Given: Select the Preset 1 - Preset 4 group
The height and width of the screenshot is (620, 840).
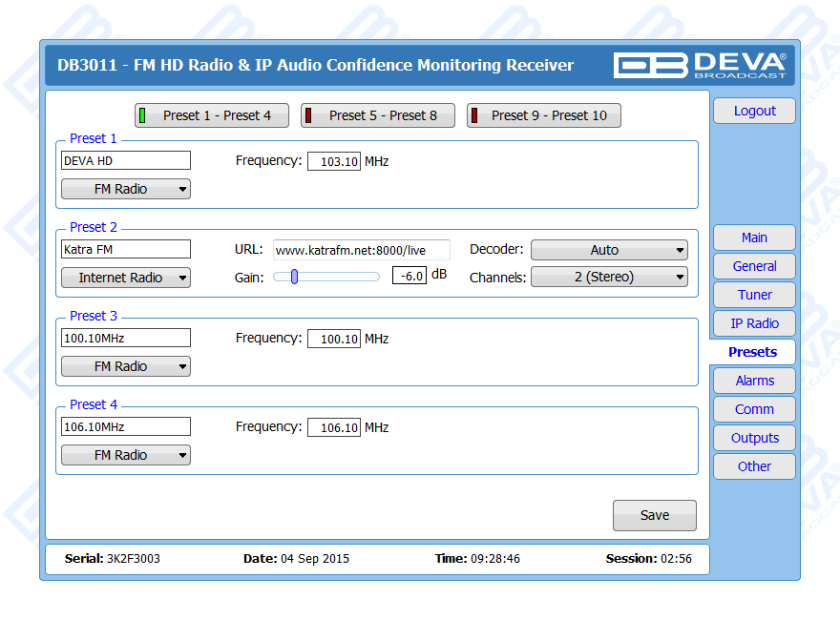Looking at the screenshot, I should [212, 115].
